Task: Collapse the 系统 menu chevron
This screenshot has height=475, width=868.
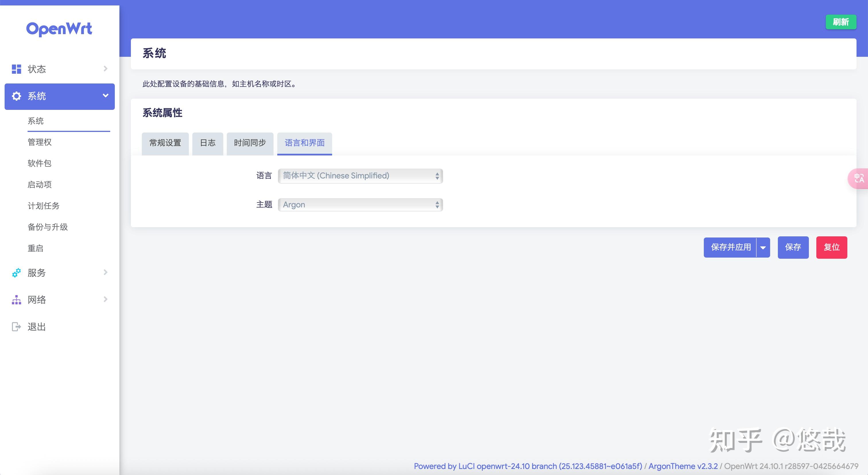Action: pos(105,96)
